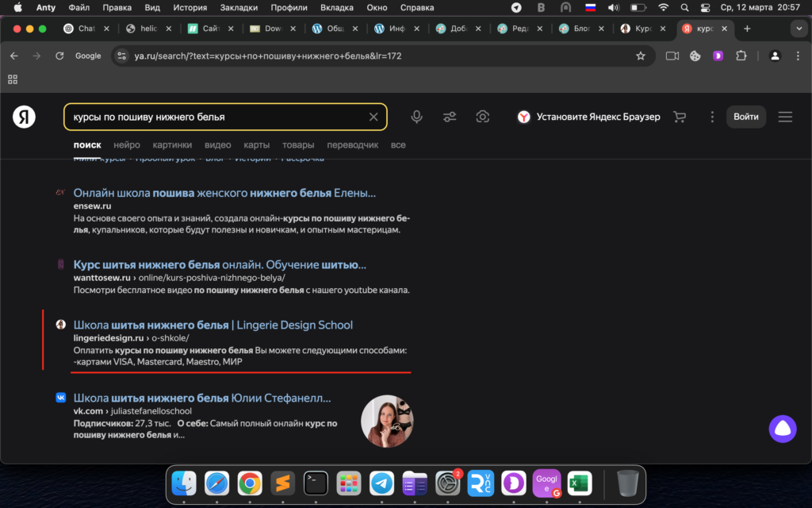
Task: Open the Вкладка menu
Action: (336, 7)
